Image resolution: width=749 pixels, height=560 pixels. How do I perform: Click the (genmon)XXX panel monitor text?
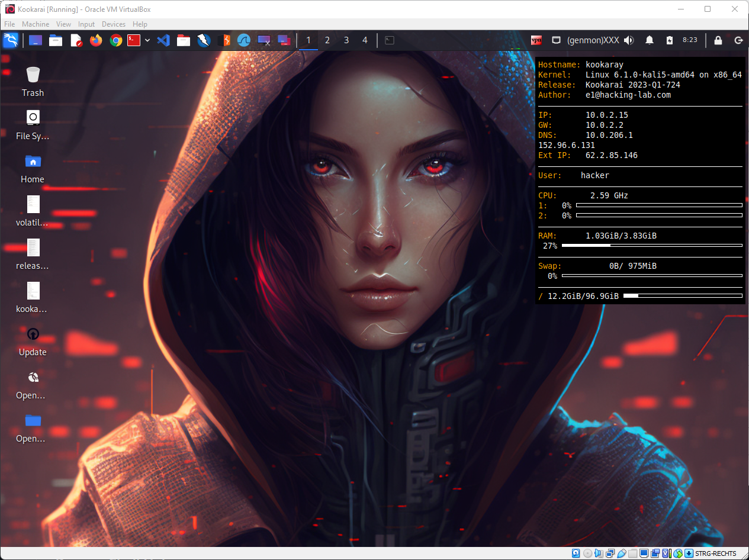(x=593, y=40)
